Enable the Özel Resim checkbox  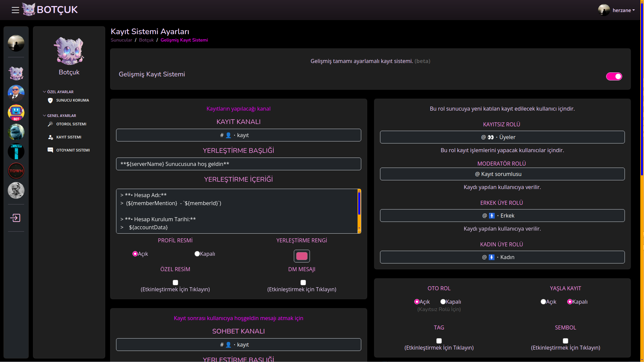(x=175, y=283)
